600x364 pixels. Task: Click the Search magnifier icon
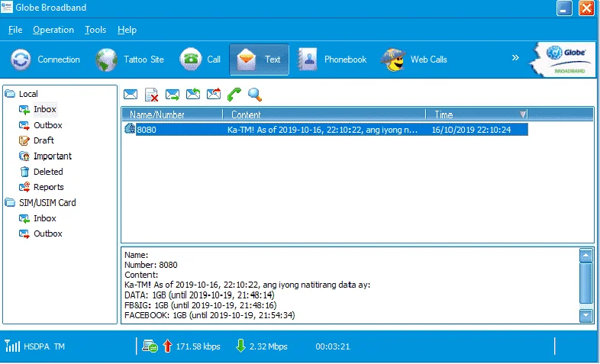click(x=255, y=94)
